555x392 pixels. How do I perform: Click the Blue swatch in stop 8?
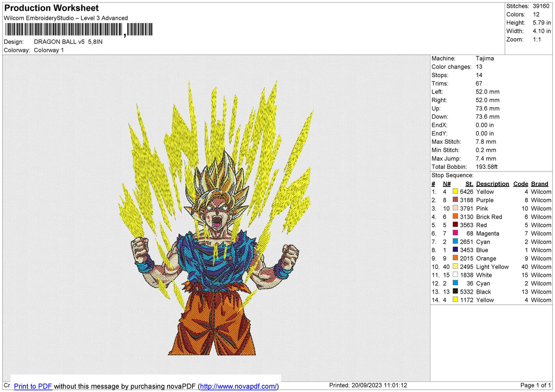pyautogui.click(x=456, y=250)
